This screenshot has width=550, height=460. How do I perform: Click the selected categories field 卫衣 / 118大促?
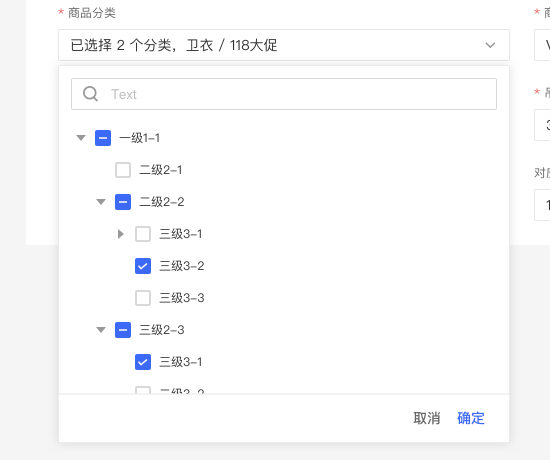click(x=284, y=45)
